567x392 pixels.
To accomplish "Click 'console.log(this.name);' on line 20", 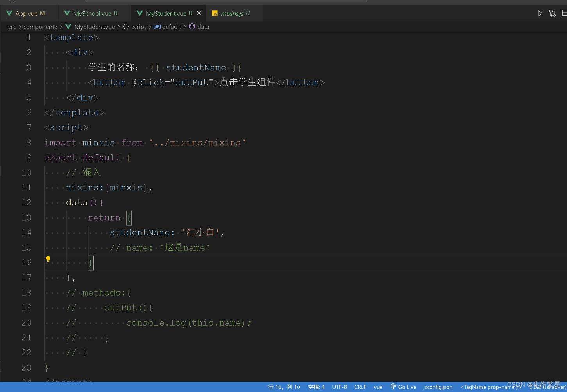I will click(x=189, y=323).
